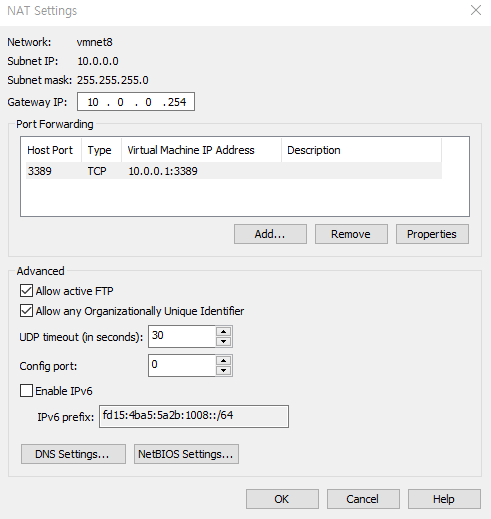Decrease Config port with the down arrow
The image size is (491, 519).
point(223,370)
